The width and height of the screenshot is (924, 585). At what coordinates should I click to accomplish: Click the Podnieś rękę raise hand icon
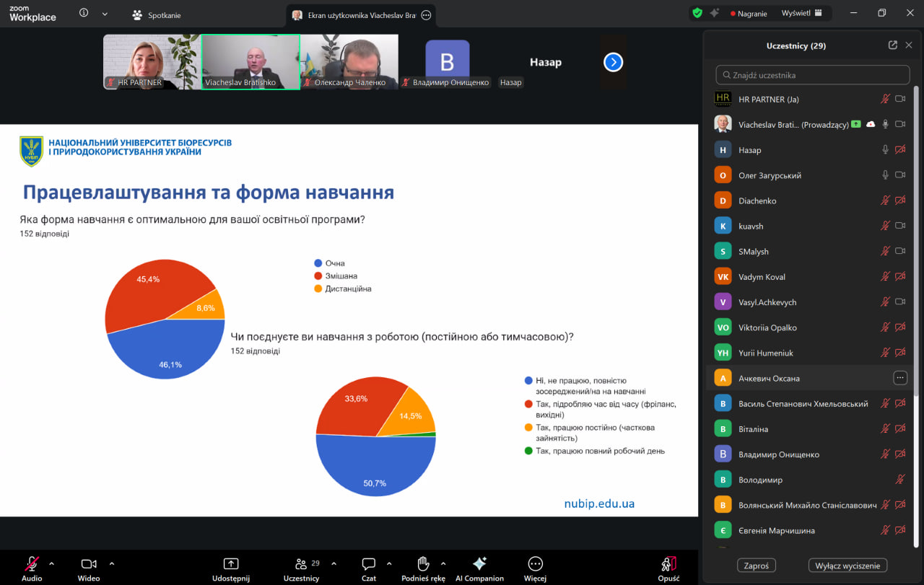point(423,564)
